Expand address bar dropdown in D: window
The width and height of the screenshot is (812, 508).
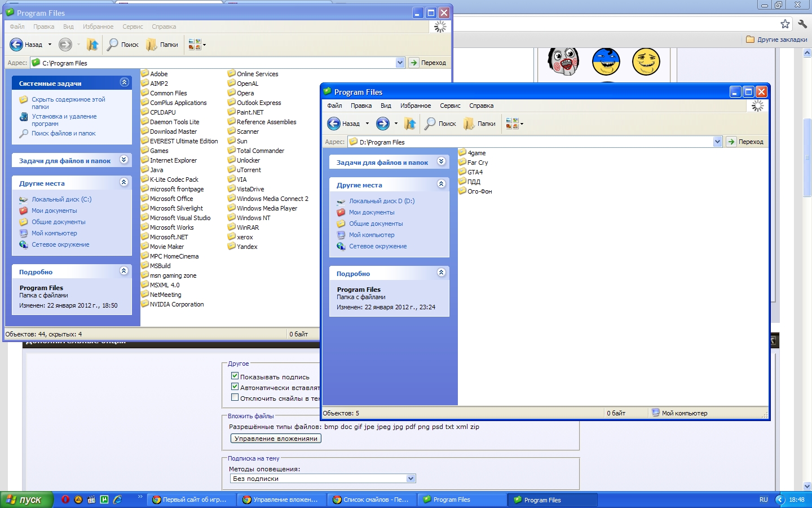coord(717,142)
